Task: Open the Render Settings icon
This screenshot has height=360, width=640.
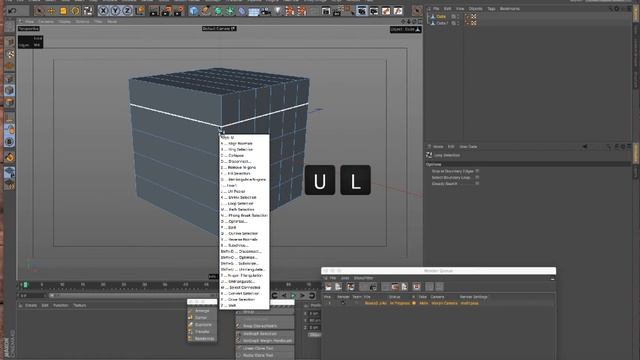Action: click(179, 11)
